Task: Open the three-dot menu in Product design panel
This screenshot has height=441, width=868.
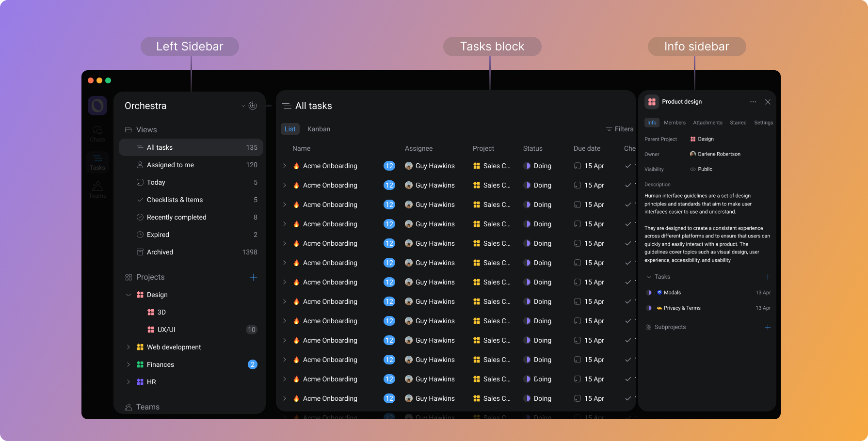Action: point(753,102)
